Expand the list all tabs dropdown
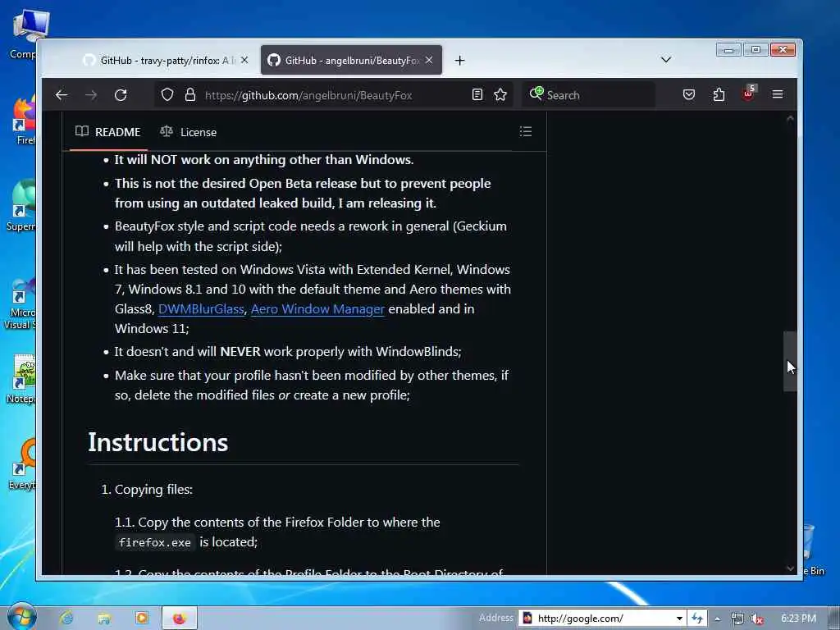 click(666, 59)
